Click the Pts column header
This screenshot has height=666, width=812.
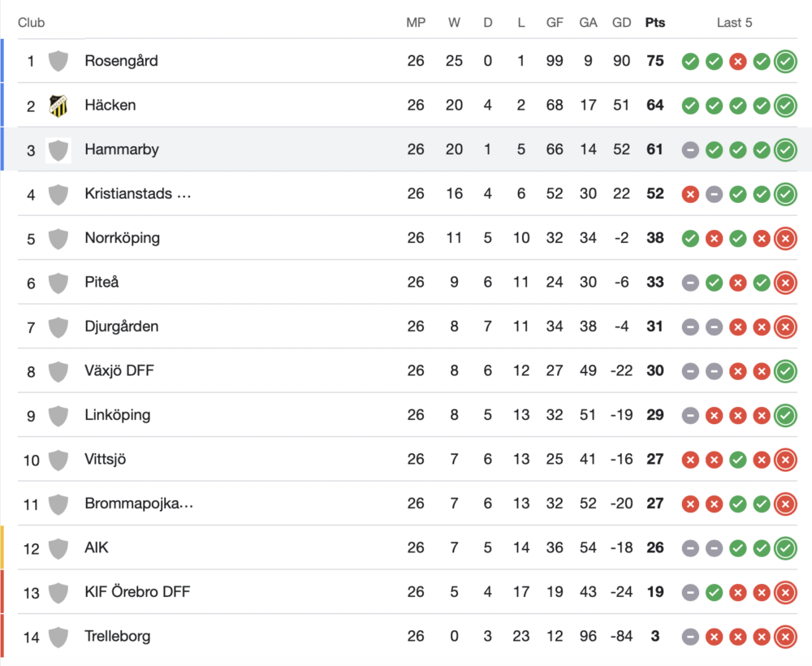(654, 23)
